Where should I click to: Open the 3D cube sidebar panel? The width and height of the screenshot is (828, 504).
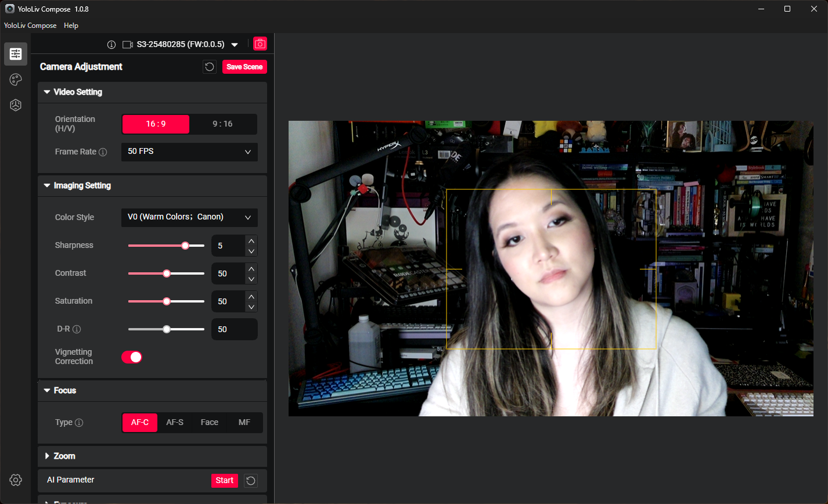click(16, 105)
